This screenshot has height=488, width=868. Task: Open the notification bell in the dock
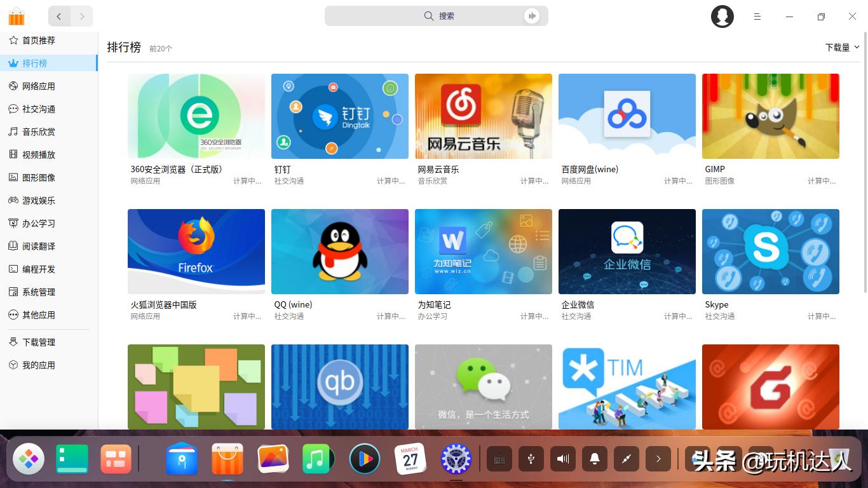coord(594,458)
